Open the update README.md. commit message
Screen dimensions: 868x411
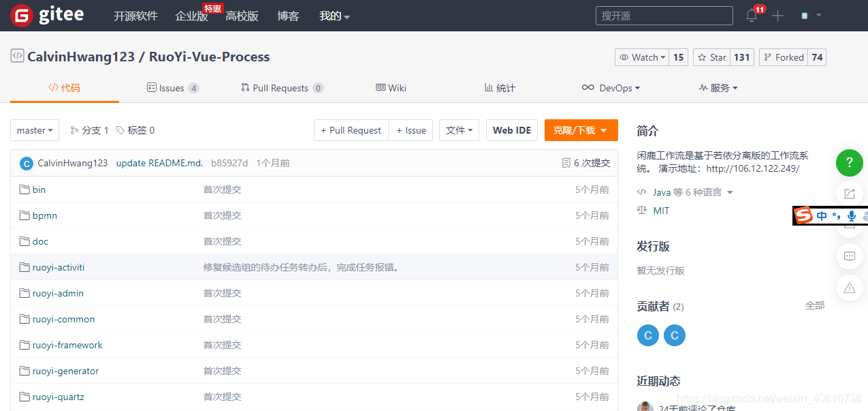pyautogui.click(x=159, y=163)
